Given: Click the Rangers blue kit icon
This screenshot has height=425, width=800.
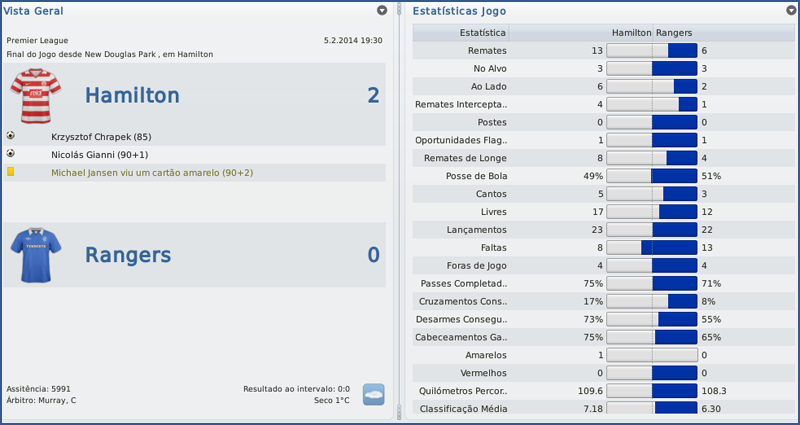Looking at the screenshot, I should click(36, 256).
